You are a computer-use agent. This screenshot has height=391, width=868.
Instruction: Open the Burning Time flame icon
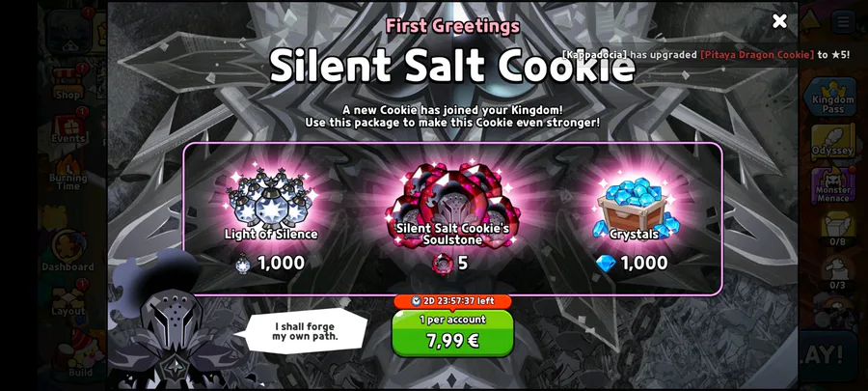[68, 172]
